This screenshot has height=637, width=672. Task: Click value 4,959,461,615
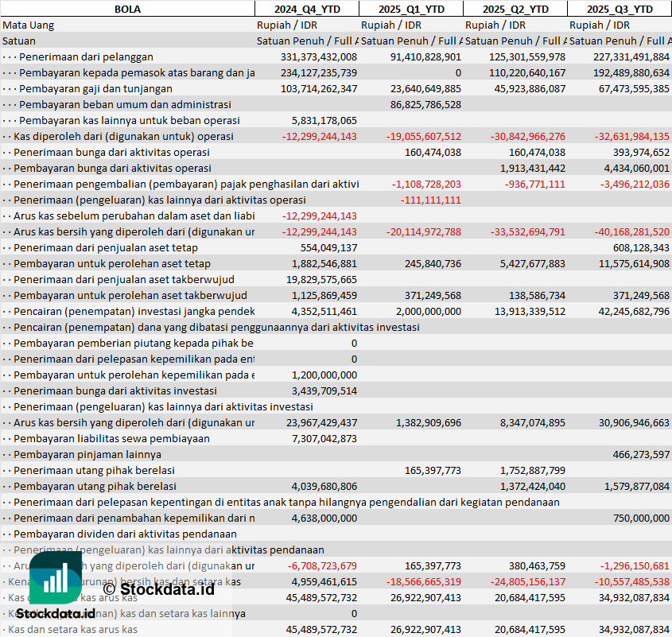pyautogui.click(x=324, y=581)
